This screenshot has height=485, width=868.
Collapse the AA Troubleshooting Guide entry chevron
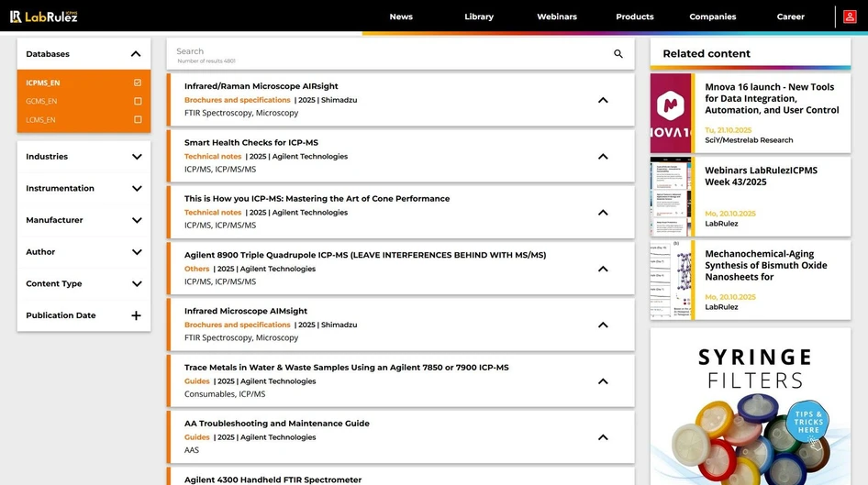tap(603, 437)
